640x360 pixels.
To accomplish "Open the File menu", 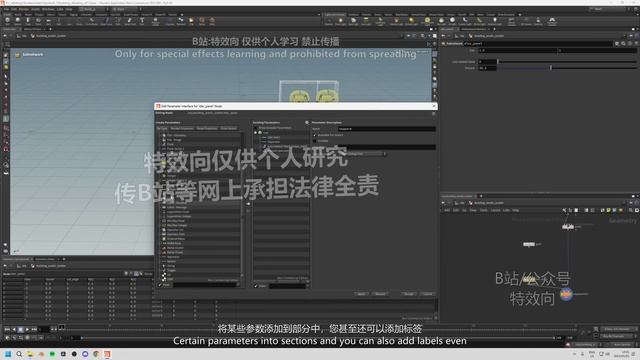I will 7,9.
